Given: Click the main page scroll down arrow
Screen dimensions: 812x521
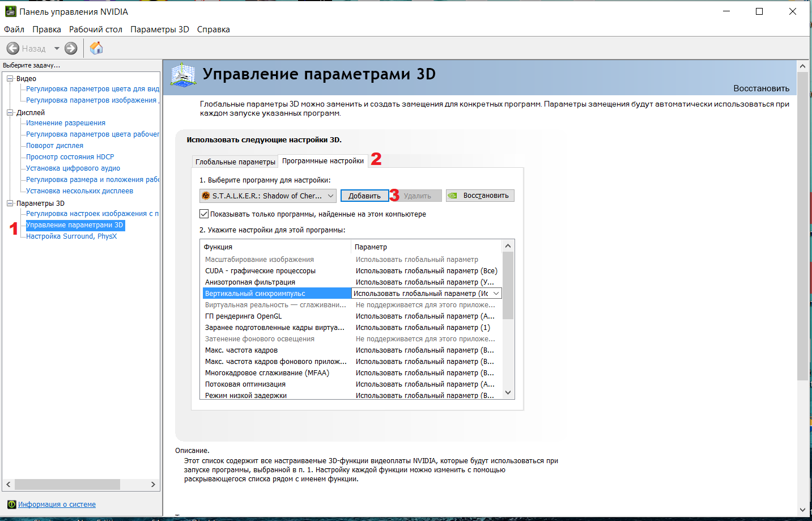Looking at the screenshot, I should pos(802,510).
